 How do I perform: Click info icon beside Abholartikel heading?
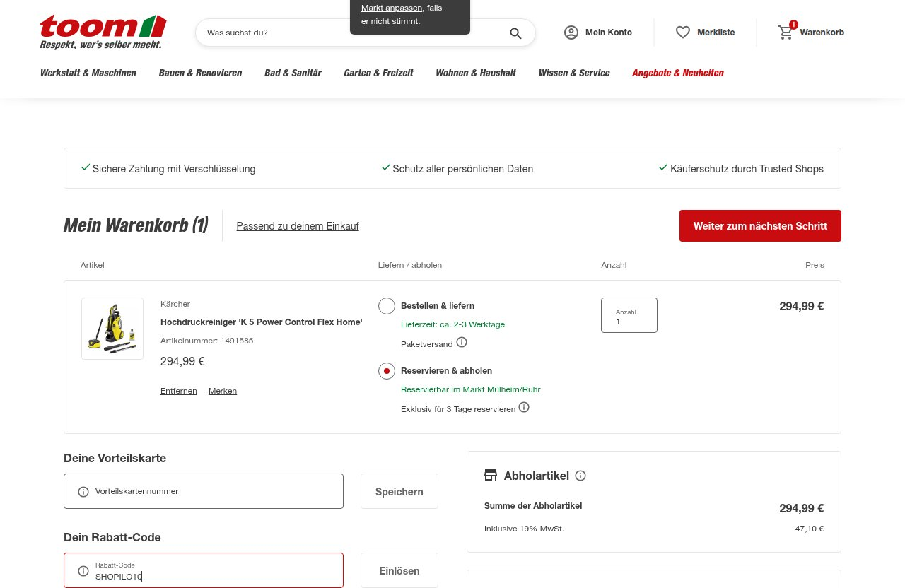point(580,476)
